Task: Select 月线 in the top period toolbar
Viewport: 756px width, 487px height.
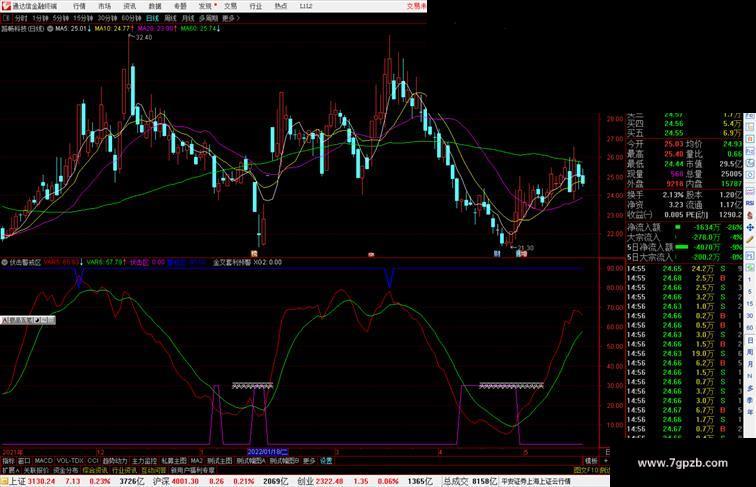Action: (188, 18)
